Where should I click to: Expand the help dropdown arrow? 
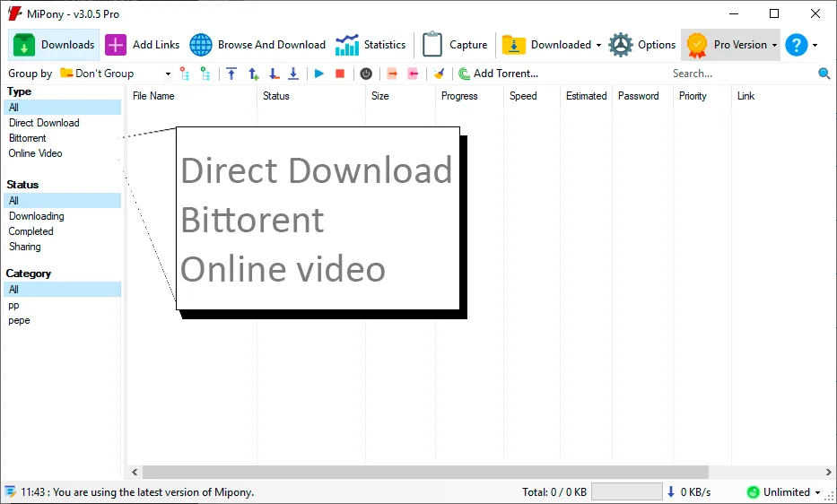[x=815, y=46]
